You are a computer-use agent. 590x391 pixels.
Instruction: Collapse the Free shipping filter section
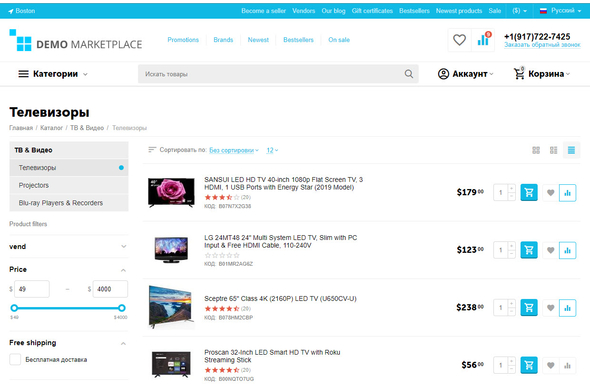(123, 343)
